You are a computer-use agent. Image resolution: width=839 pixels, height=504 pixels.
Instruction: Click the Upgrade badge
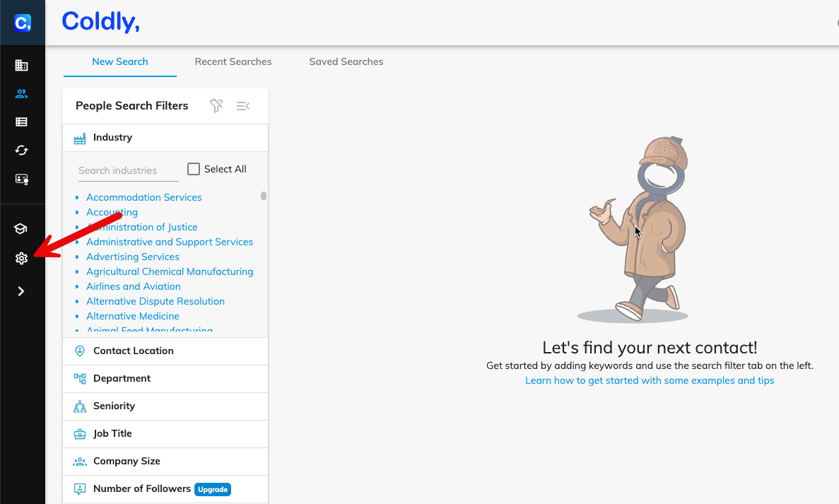213,490
